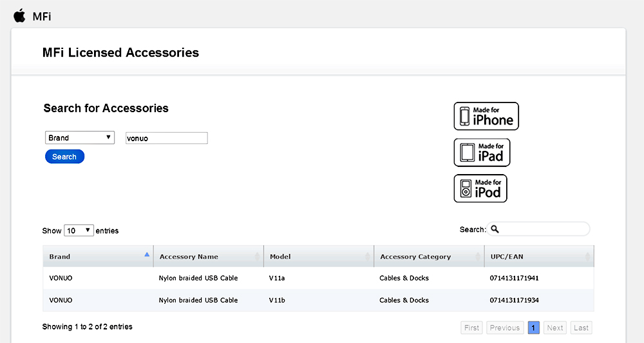This screenshot has height=343, width=644.
Task: Click the Apple logo icon
Action: click(19, 16)
